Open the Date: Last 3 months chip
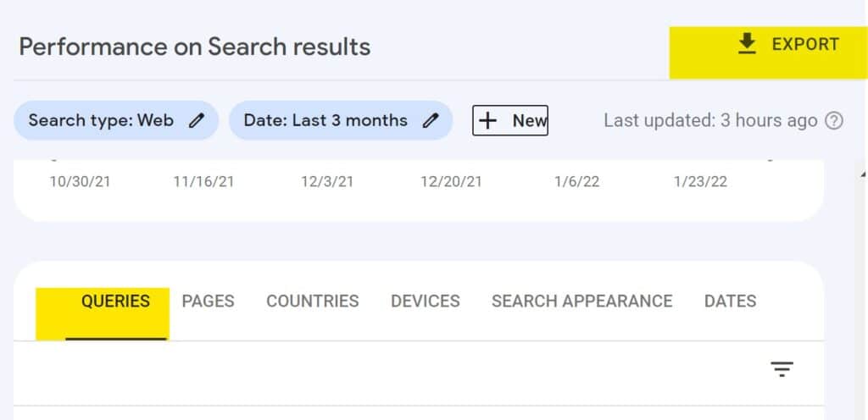Screen dimensions: 868x420 [x=341, y=120]
